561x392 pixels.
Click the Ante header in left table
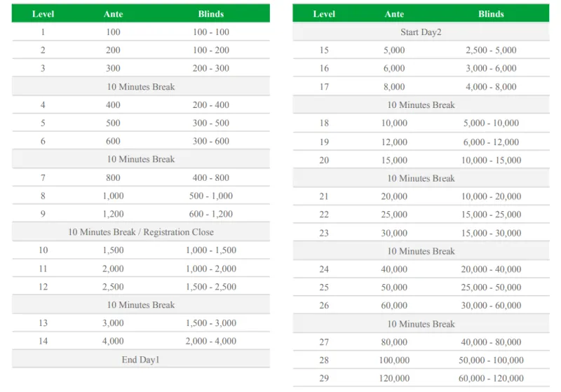113,14
